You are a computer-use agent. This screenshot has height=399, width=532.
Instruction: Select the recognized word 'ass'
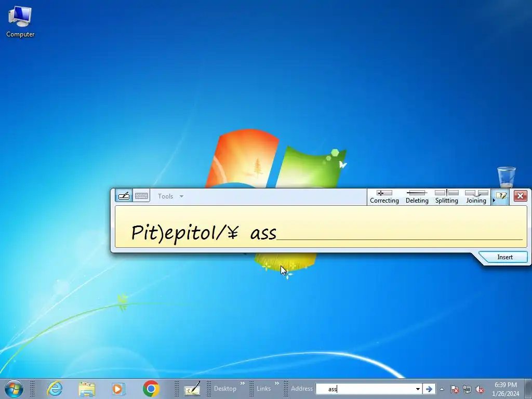pyautogui.click(x=263, y=233)
